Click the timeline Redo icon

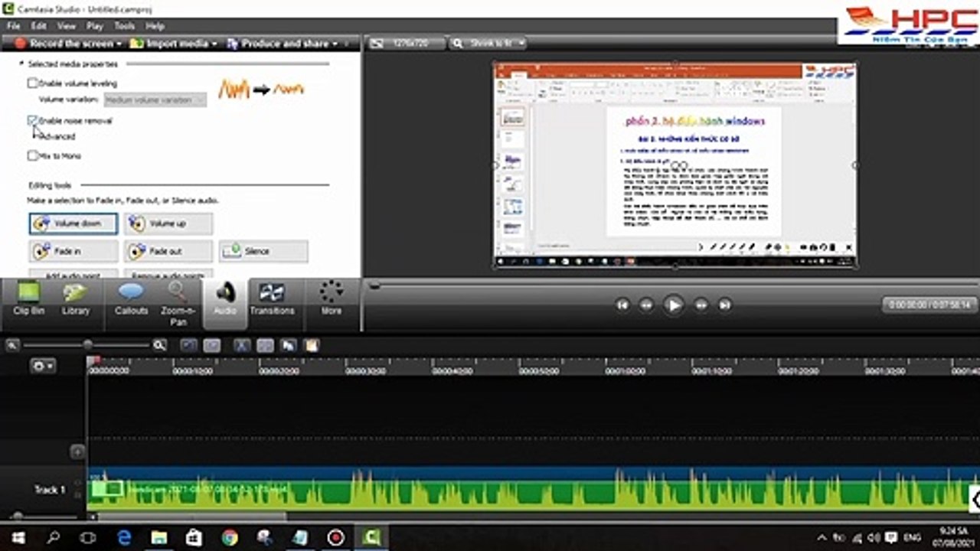click(x=212, y=346)
